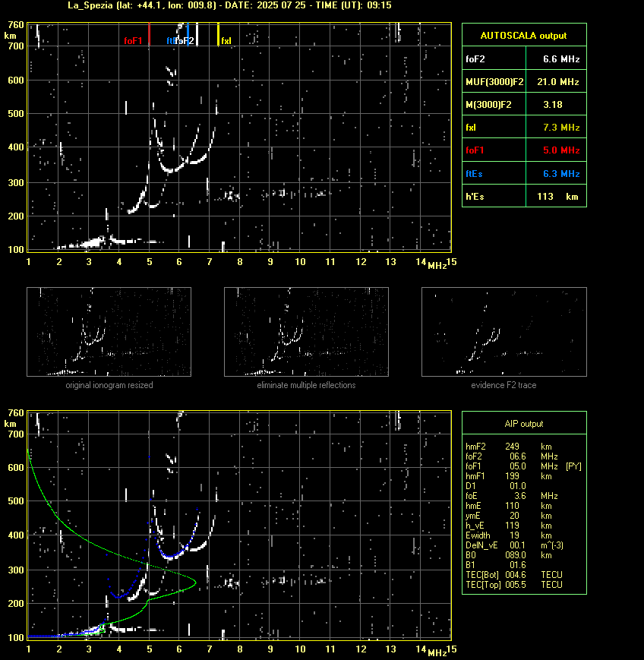
Task: Click the yellow fxI label in table
Action: pos(471,127)
